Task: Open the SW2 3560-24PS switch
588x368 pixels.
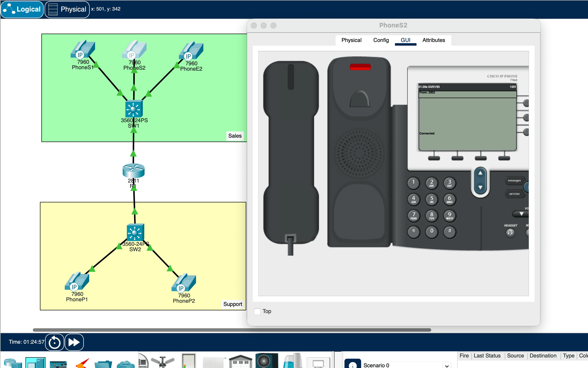Action: pos(135,232)
